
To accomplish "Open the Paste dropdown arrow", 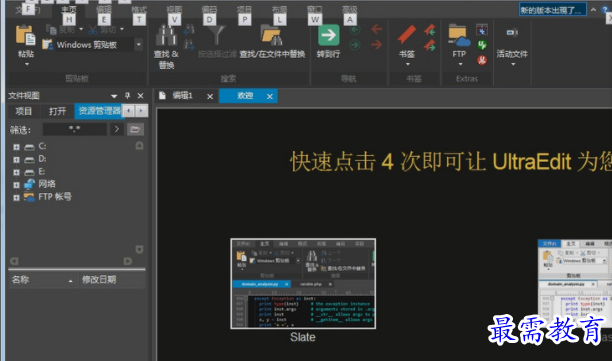I will pos(27,64).
